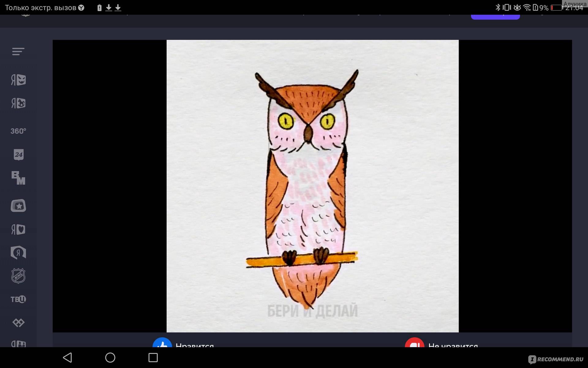588x368 pixels.
Task: Click the red thumbs-down Не нравится button
Action: coord(414,343)
